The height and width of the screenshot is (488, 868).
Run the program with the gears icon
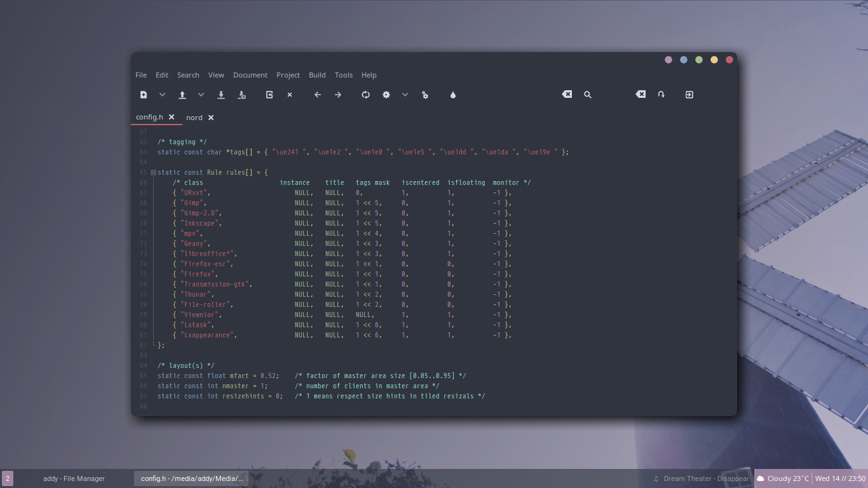(425, 95)
